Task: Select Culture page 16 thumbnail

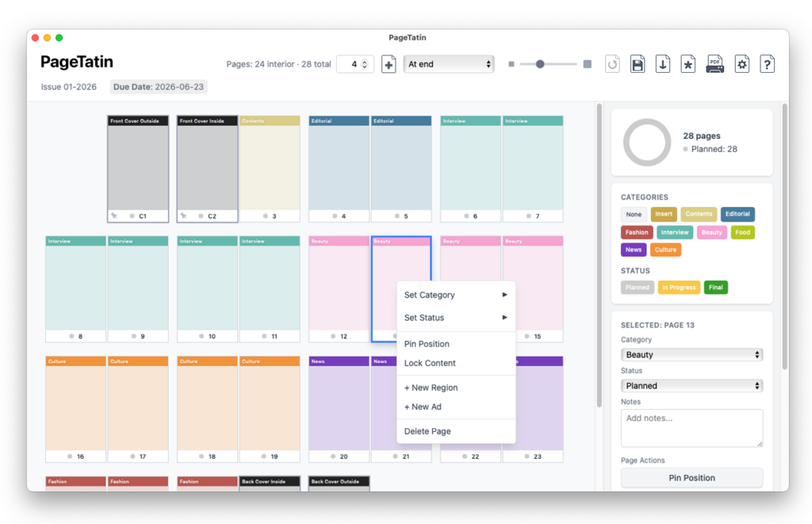Action: coord(75,410)
